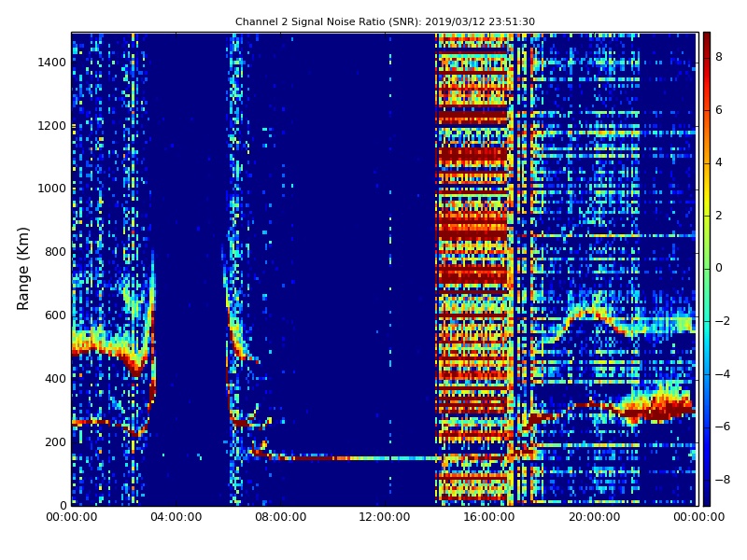Click the colorbar tick label −8
747x560 pixels.
tap(723, 480)
